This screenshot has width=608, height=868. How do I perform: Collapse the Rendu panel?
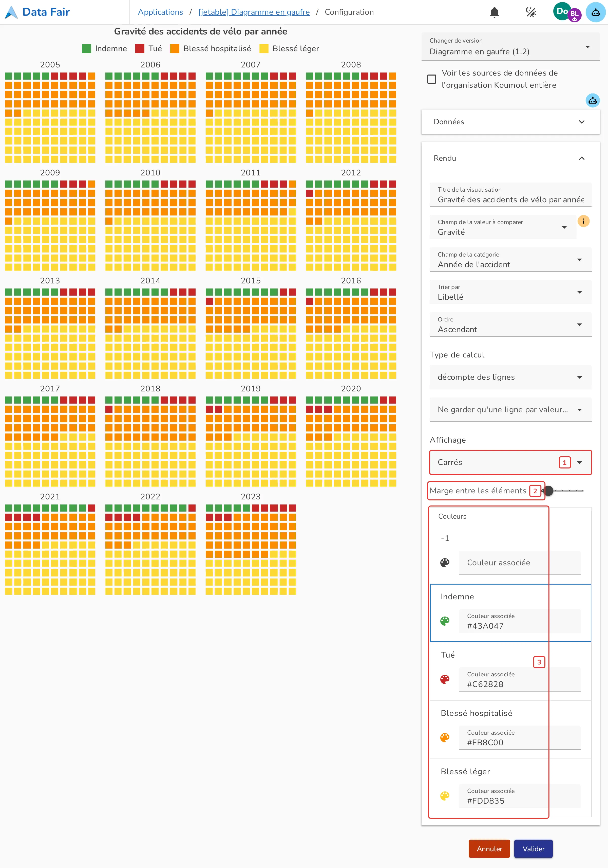(510, 158)
